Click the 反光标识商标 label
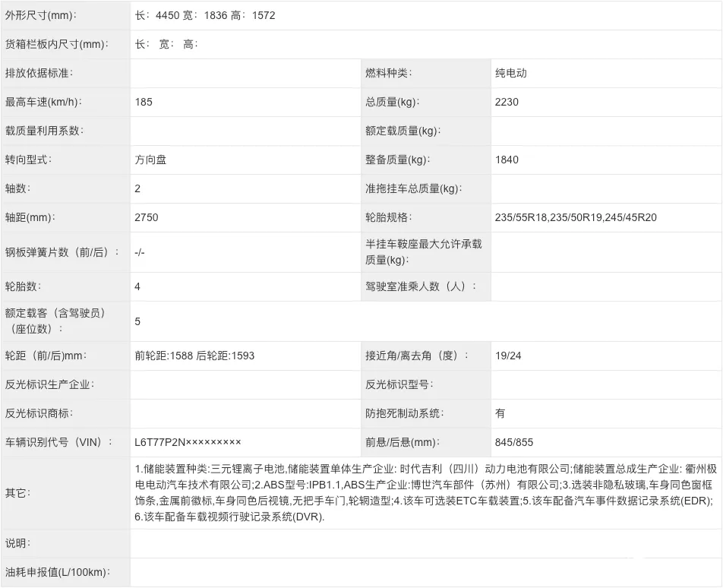Viewport: 723px width, 588px height. pos(39,414)
